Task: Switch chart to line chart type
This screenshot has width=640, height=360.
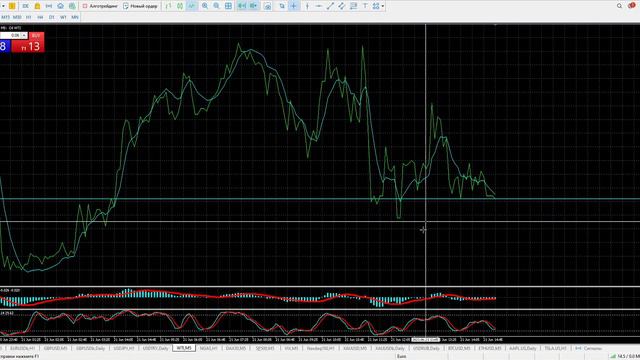Action: tap(191, 6)
